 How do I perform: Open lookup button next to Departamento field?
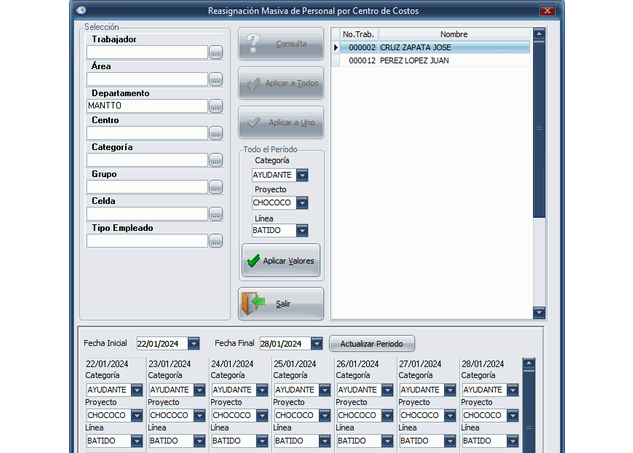click(215, 106)
